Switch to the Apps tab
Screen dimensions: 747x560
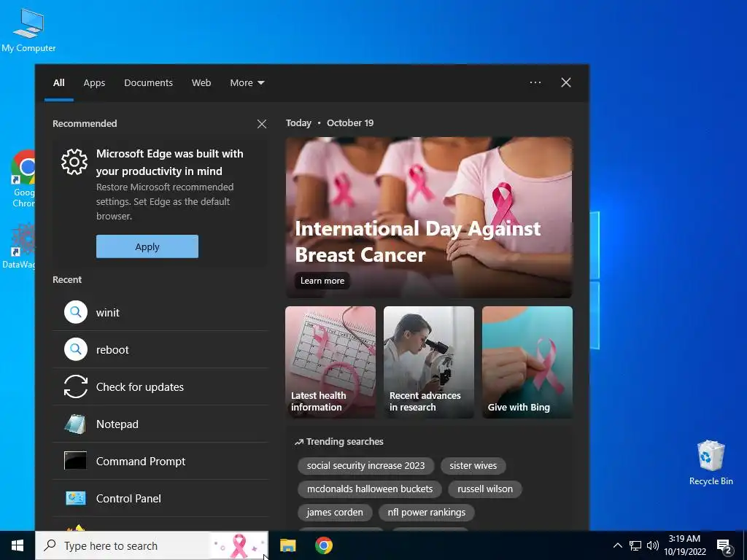94,82
